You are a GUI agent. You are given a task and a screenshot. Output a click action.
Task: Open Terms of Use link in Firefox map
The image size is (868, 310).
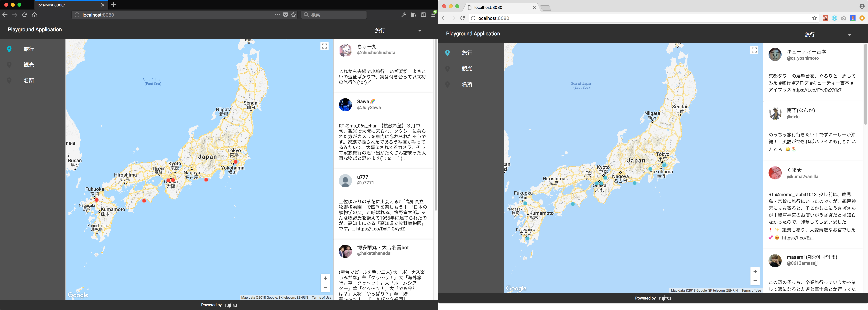[321, 298]
